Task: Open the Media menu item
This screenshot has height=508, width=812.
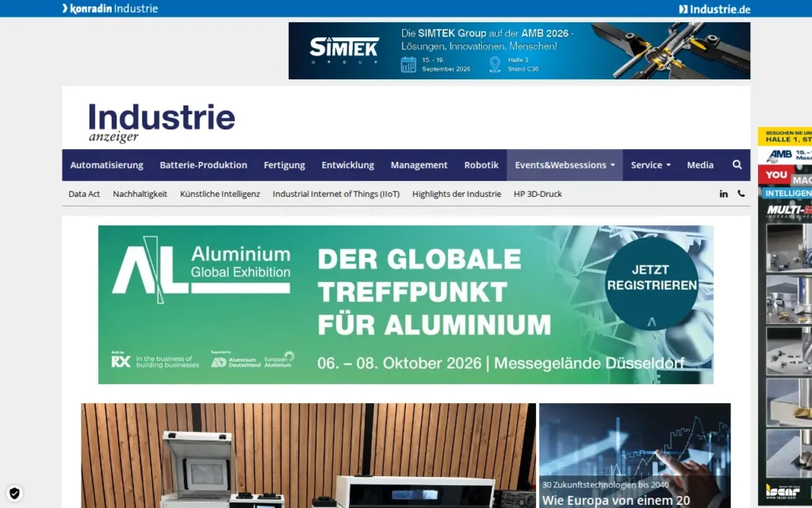Action: 700,165
